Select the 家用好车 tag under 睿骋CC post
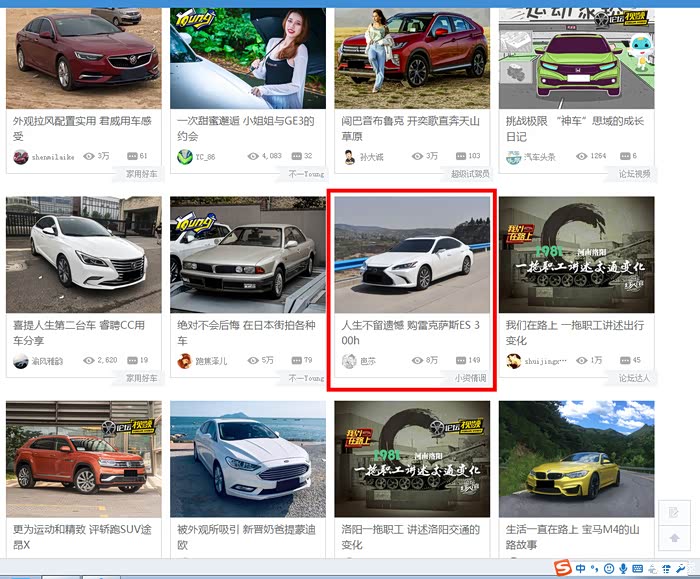700x579 pixels. click(x=141, y=378)
